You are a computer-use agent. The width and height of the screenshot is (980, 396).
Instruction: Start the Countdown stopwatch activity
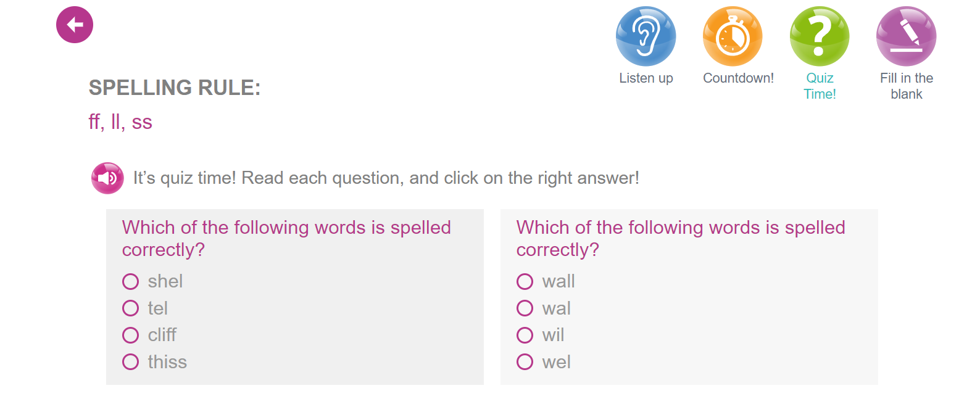coord(733,36)
